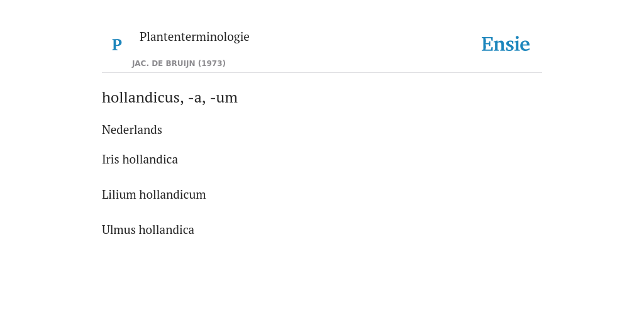The height and width of the screenshot is (322, 644).
Task: Click the word Lilium
Action: pos(119,195)
